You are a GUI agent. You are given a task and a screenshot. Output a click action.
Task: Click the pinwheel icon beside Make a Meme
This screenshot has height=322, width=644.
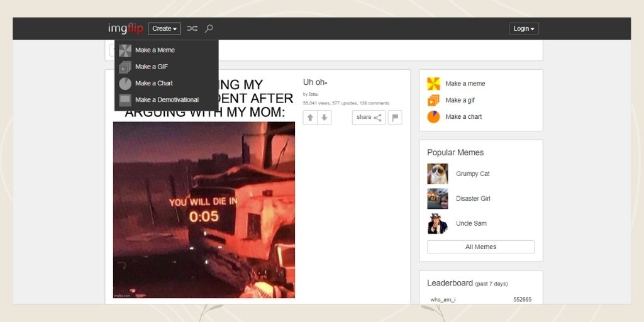pos(125,50)
